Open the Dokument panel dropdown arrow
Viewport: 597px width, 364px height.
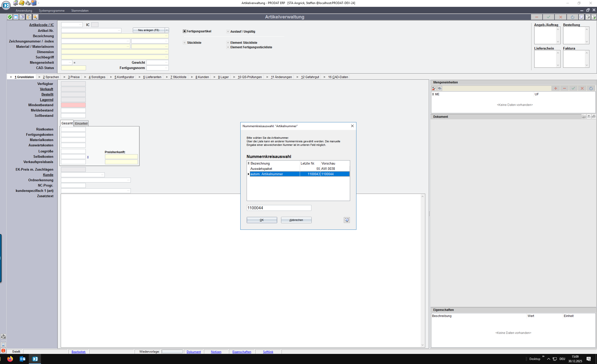[x=589, y=117]
